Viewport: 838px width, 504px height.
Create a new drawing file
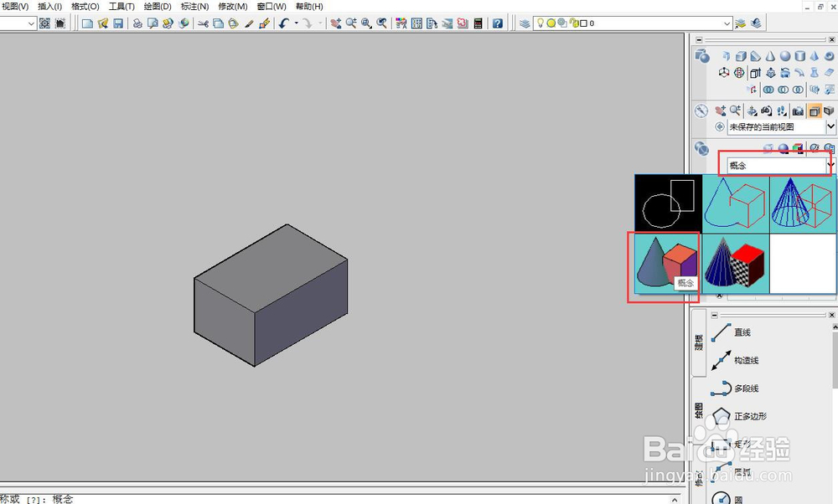(x=87, y=23)
